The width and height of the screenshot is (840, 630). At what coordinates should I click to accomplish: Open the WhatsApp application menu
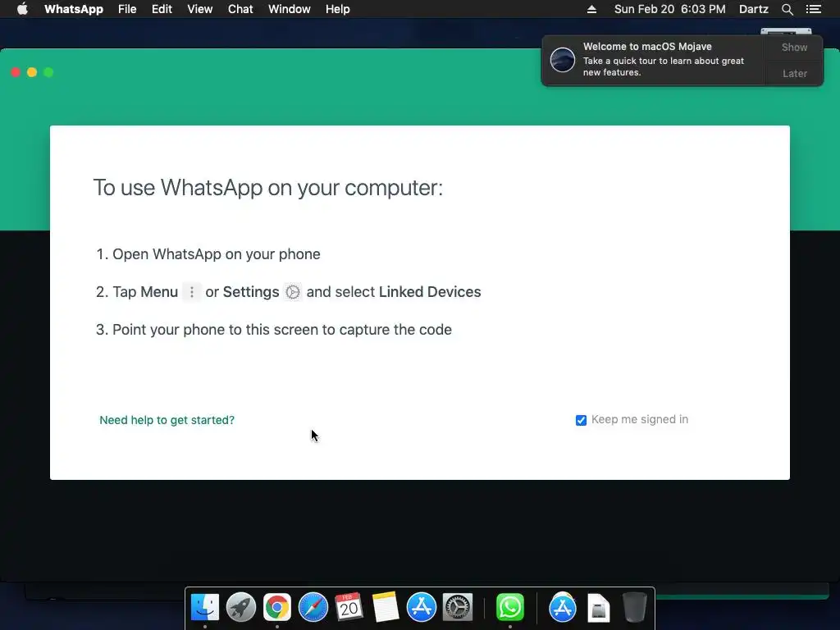point(73,9)
